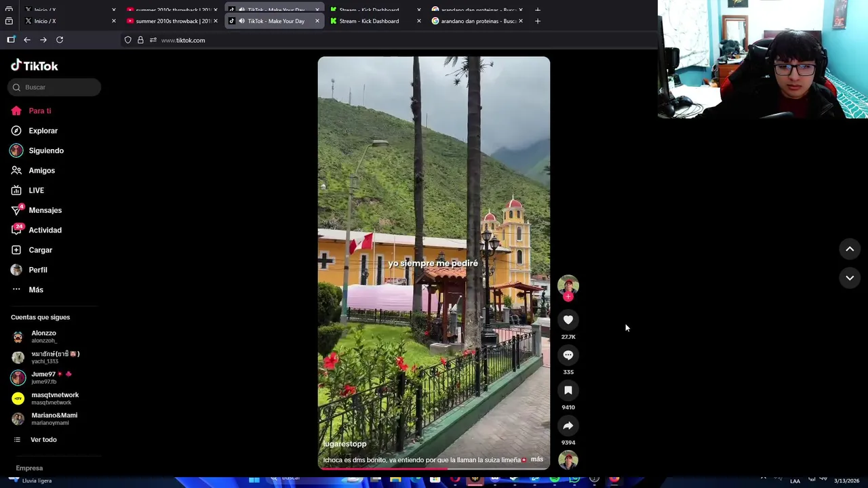Close the summer 2010s throwback tab
This screenshot has width=868, height=488.
click(x=216, y=21)
